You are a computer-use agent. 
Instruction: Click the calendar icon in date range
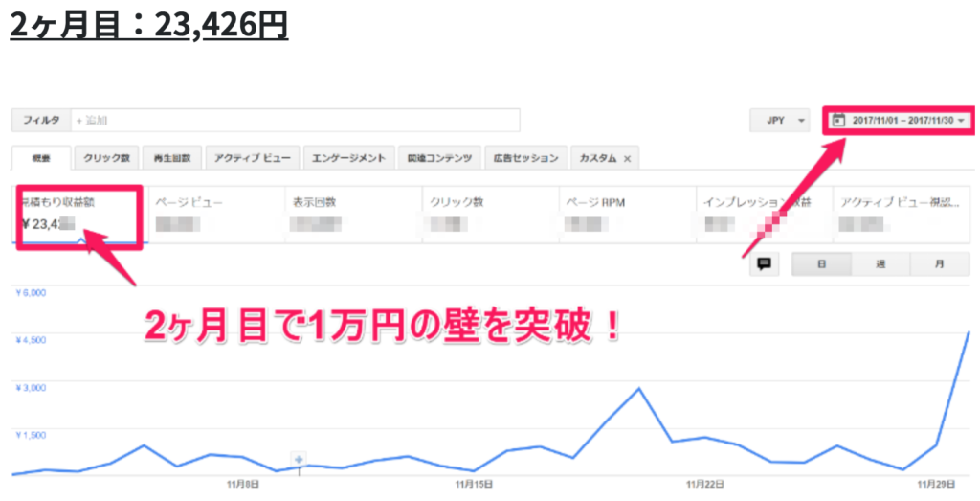click(x=839, y=121)
